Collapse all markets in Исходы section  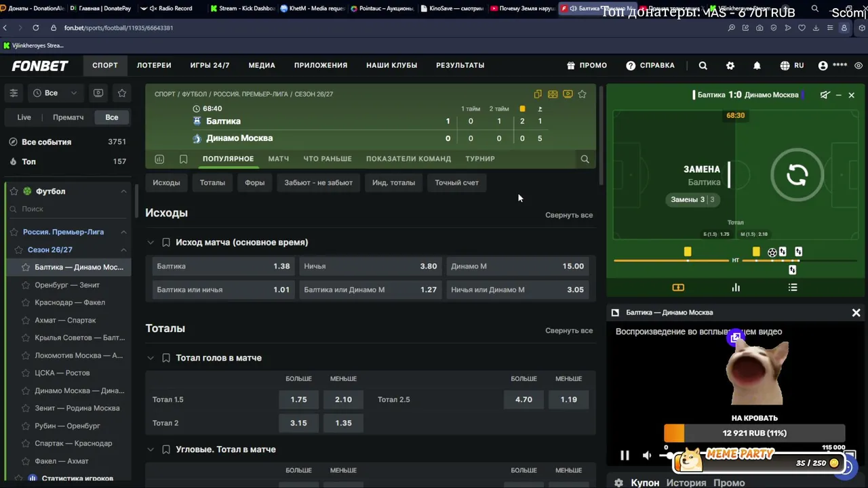(x=569, y=215)
